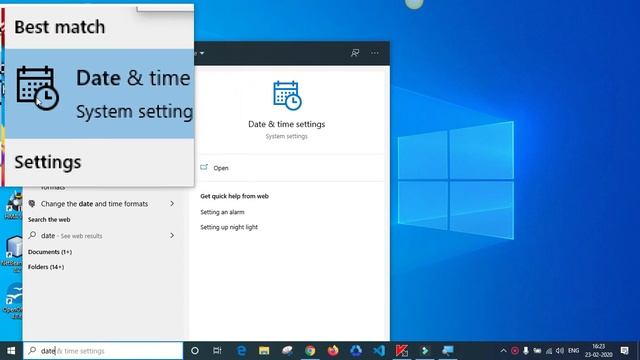Viewport: 640px width, 360px height.
Task: Expand the Documents (1+) results group
Action: (x=50, y=252)
